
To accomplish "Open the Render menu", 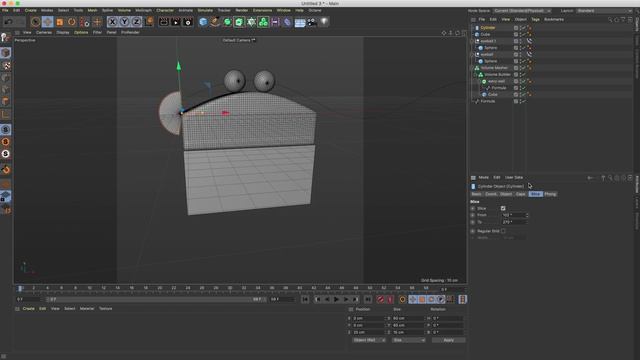I will (x=242, y=10).
